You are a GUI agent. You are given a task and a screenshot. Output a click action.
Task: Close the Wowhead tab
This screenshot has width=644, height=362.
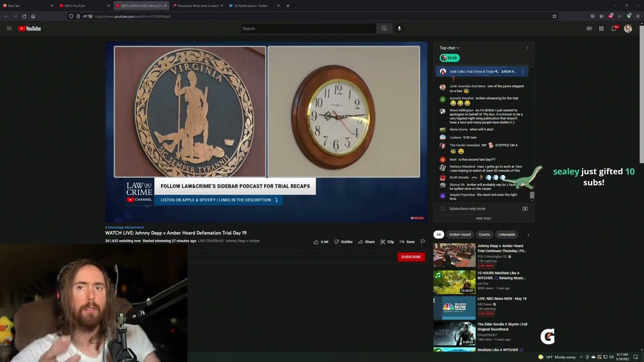tap(222, 6)
